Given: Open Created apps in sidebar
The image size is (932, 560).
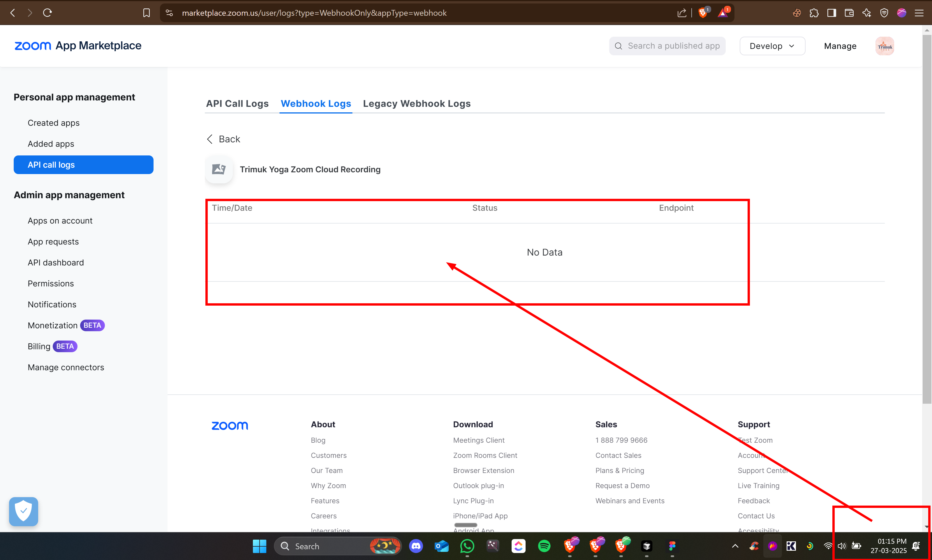Looking at the screenshot, I should pyautogui.click(x=54, y=123).
